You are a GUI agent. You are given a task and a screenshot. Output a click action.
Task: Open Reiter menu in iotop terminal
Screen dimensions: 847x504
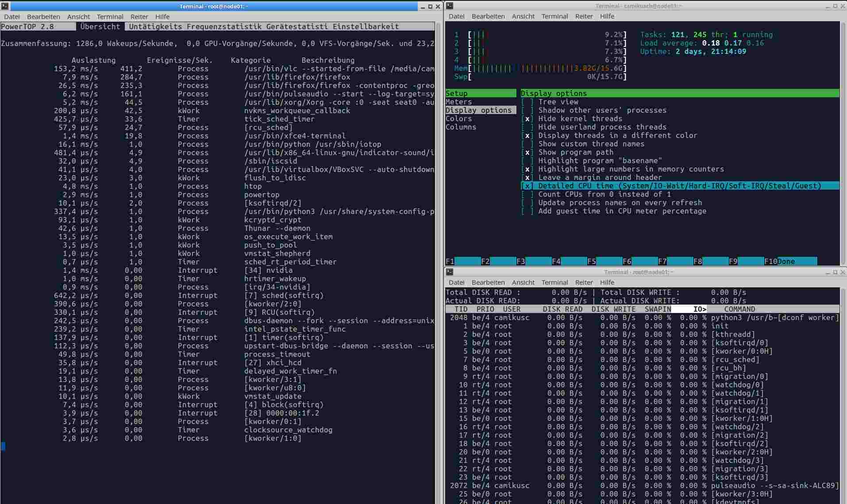pyautogui.click(x=584, y=283)
